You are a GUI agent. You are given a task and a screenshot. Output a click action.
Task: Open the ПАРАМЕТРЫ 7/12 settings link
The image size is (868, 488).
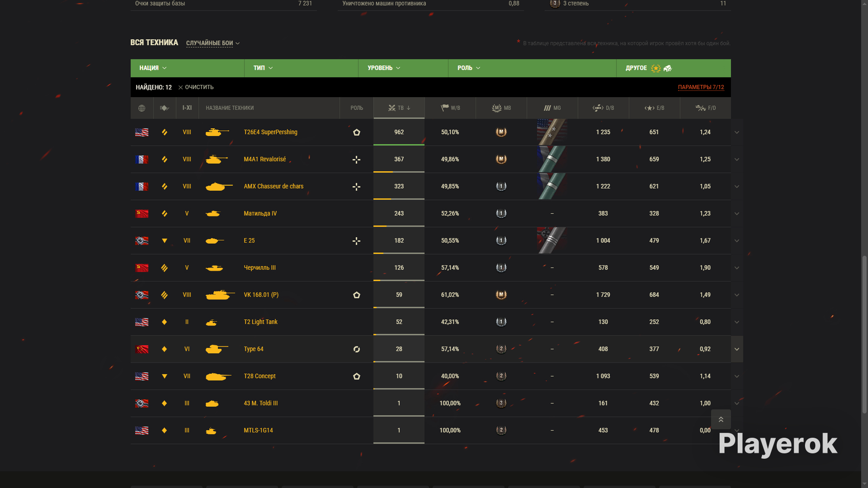(x=701, y=87)
